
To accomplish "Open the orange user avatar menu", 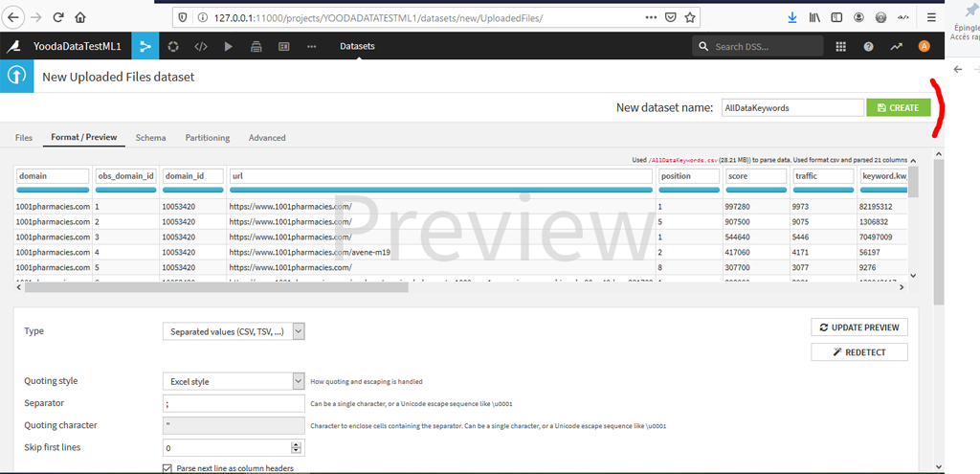I will click(924, 46).
